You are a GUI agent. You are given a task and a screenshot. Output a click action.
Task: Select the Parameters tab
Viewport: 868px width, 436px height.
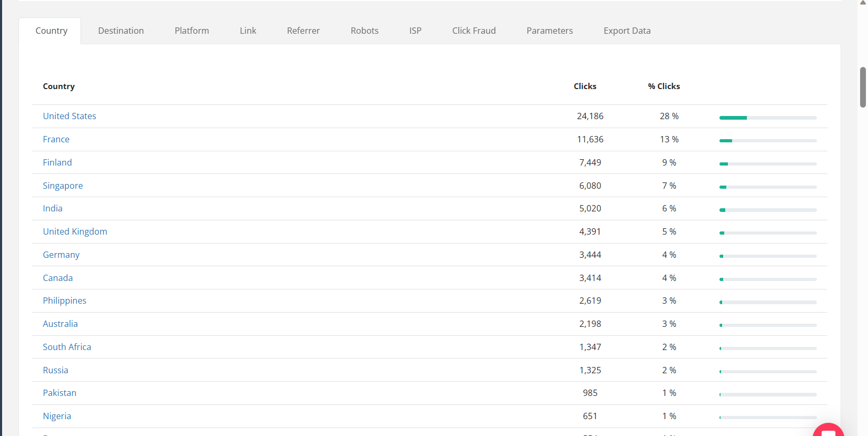(x=549, y=31)
